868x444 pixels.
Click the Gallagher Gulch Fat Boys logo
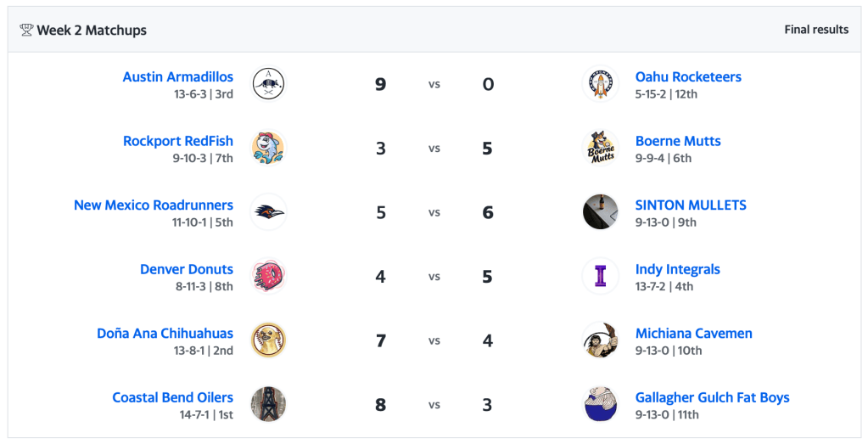(601, 404)
